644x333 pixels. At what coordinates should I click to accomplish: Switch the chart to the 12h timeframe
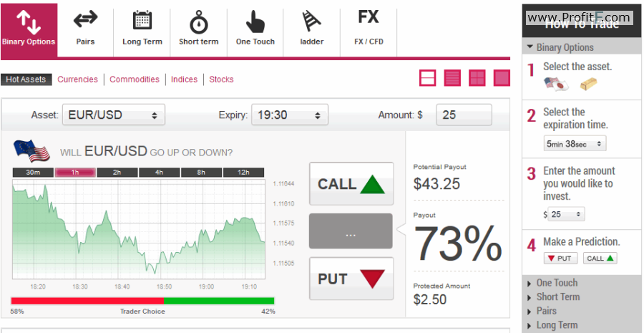(243, 173)
